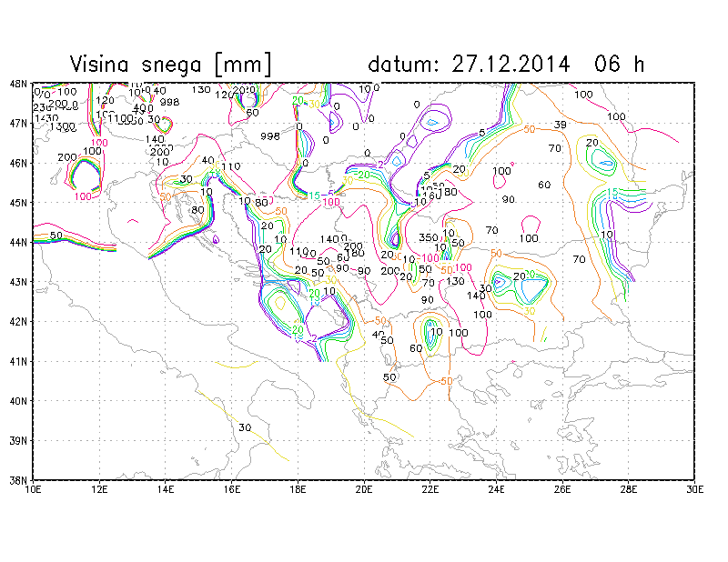Screen dimensions: 728x562
Task: Click the 28E longitude axis label
Action: click(629, 489)
